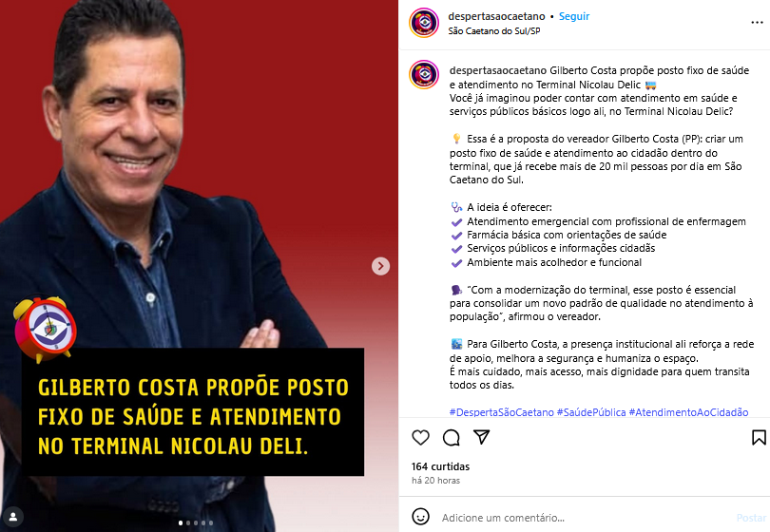770x532 pixels.
Task: Open despertasaocaetano profile picture in header
Action: pyautogui.click(x=424, y=23)
